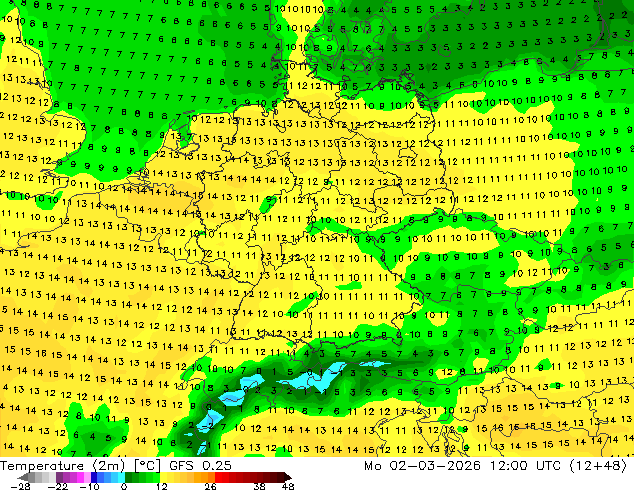
Task: Click the date 'Mo 02-03-2026'
Action: coord(422,466)
